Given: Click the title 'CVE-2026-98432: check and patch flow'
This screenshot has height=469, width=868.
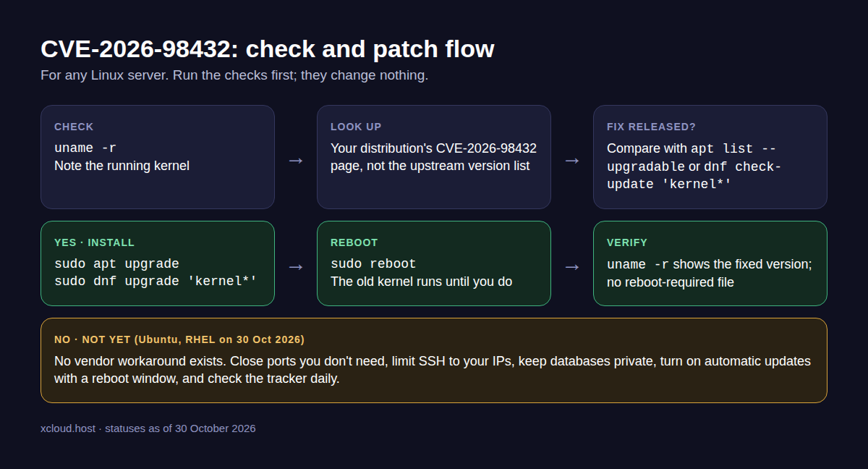Looking at the screenshot, I should point(268,49).
